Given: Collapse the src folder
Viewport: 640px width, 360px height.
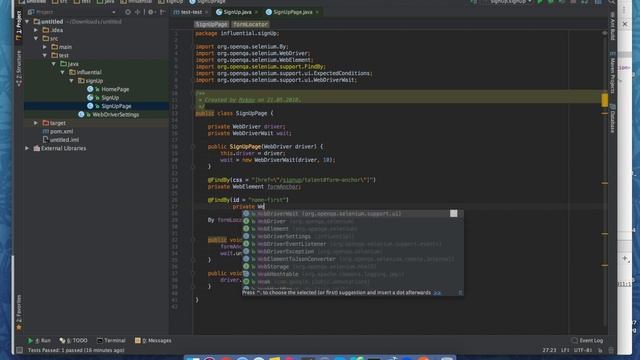Looking at the screenshot, I should pyautogui.click(x=36, y=38).
